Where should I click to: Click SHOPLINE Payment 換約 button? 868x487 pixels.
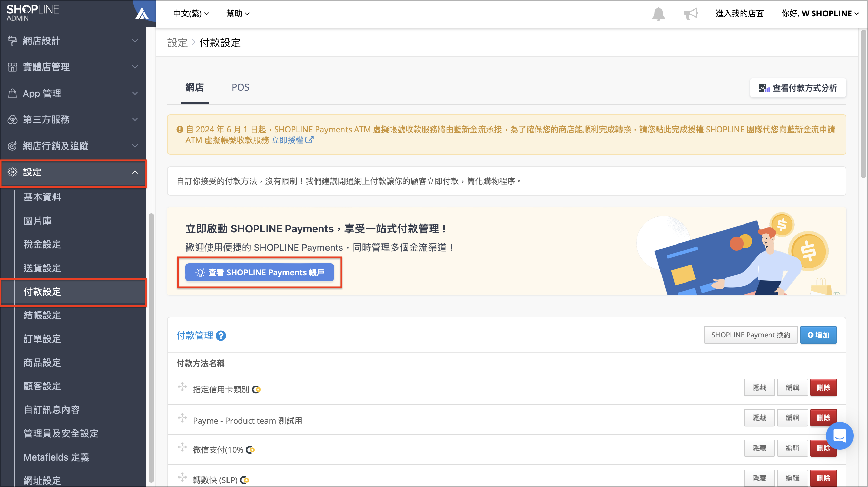(x=751, y=335)
